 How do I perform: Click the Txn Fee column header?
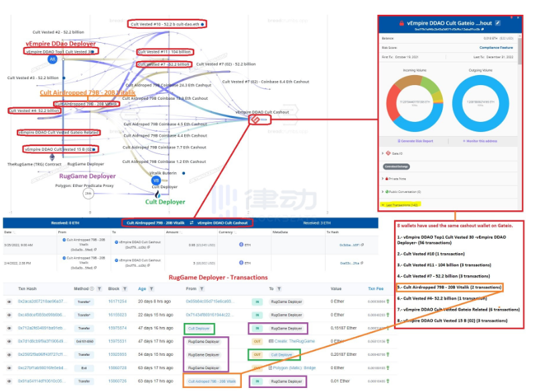376,289
